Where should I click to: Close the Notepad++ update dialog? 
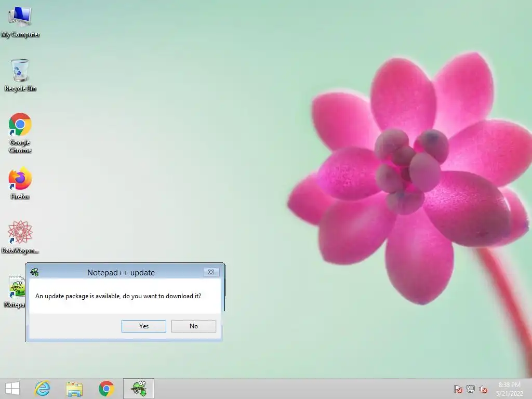click(x=211, y=272)
